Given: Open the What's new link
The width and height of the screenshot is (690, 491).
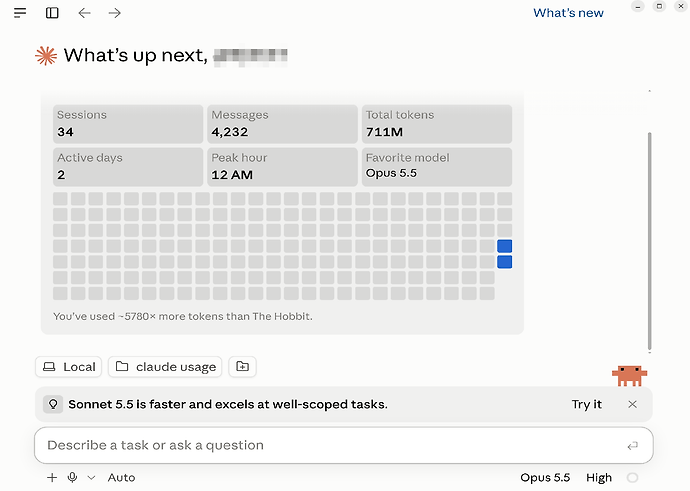Looking at the screenshot, I should pos(568,13).
